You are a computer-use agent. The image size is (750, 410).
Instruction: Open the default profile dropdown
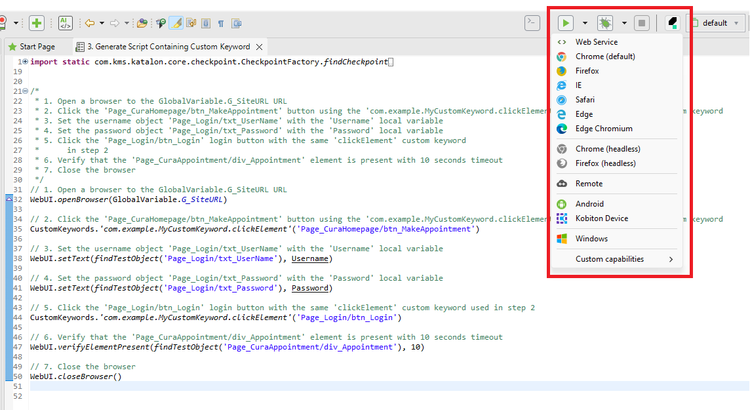(718, 22)
